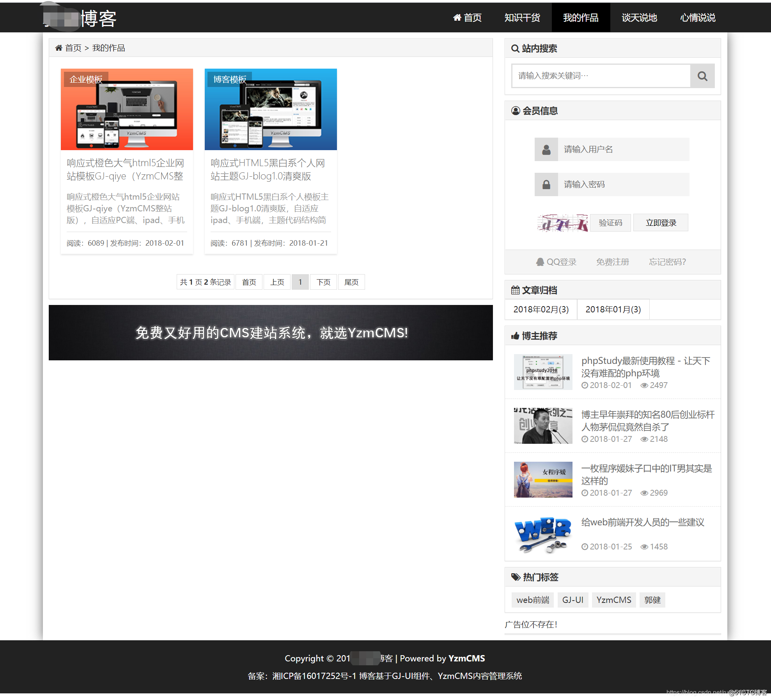
Task: Select the 2018年02月(3) archive entry
Action: (x=541, y=310)
